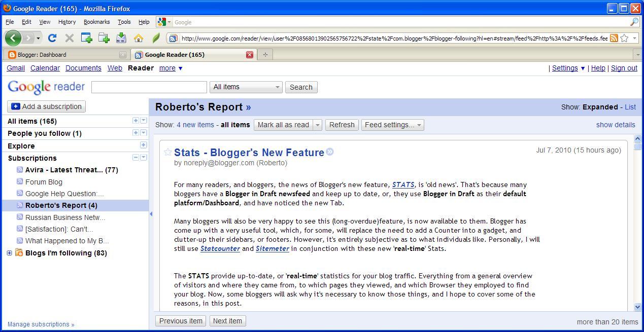Star the Stats - Blogger's New Feature post
644x332 pixels.
(x=167, y=152)
